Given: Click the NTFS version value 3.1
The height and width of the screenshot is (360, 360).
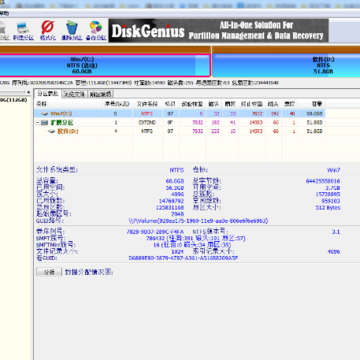Looking at the screenshot, I should (x=336, y=232).
